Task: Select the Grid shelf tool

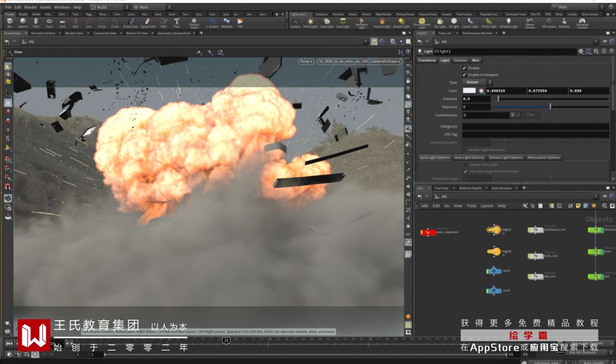Action: coord(63,23)
